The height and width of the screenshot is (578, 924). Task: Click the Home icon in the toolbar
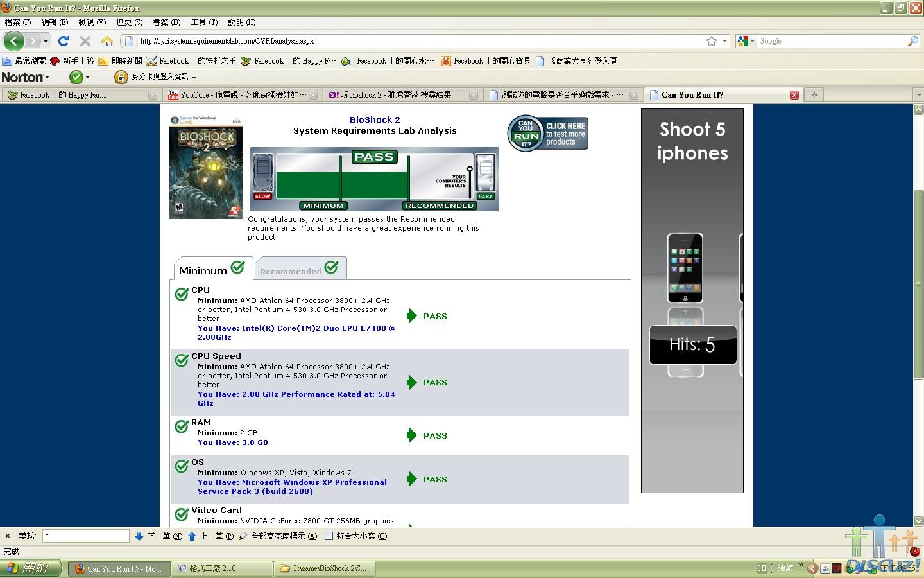(x=107, y=41)
